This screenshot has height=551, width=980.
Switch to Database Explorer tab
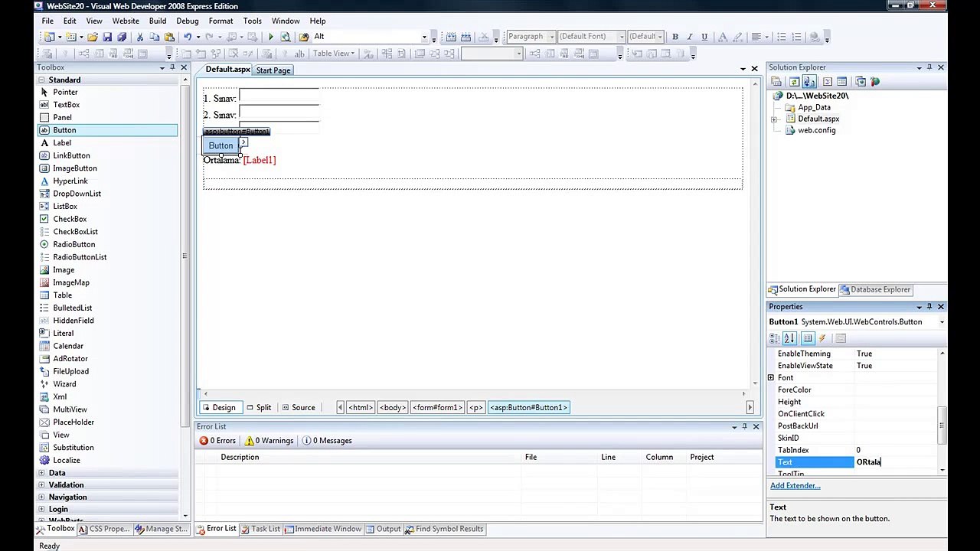pyautogui.click(x=874, y=289)
